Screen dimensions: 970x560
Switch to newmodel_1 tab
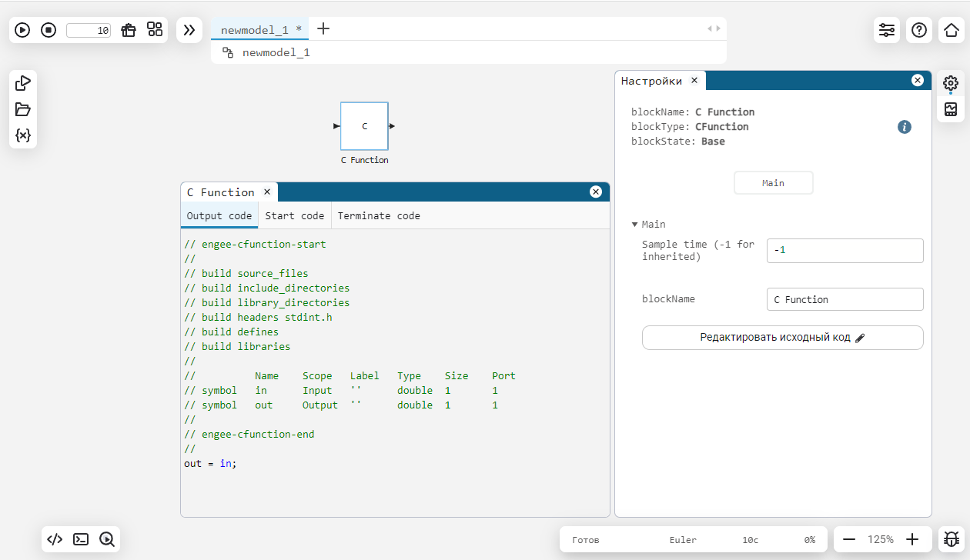click(261, 29)
